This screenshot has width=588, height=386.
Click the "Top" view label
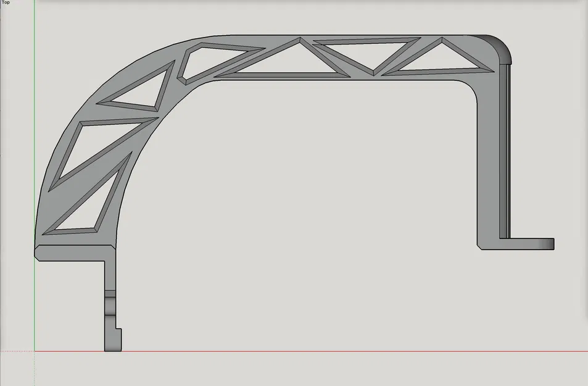coord(6,2)
